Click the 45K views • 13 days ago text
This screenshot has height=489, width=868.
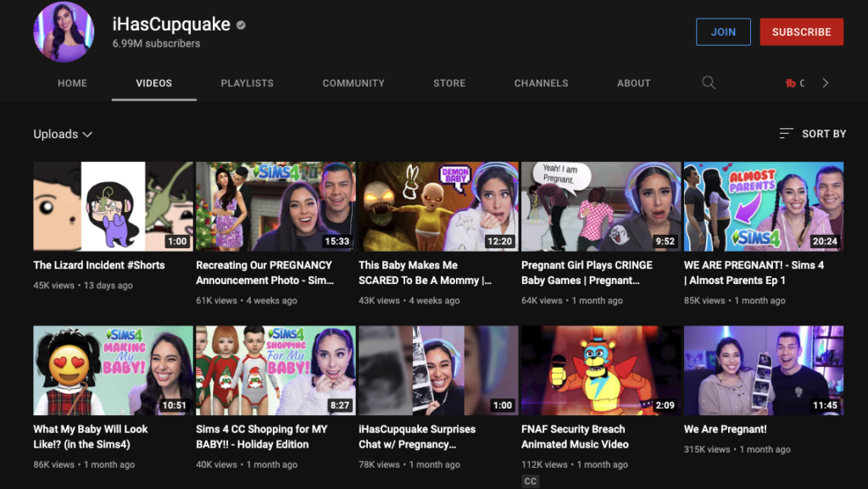[x=83, y=286]
